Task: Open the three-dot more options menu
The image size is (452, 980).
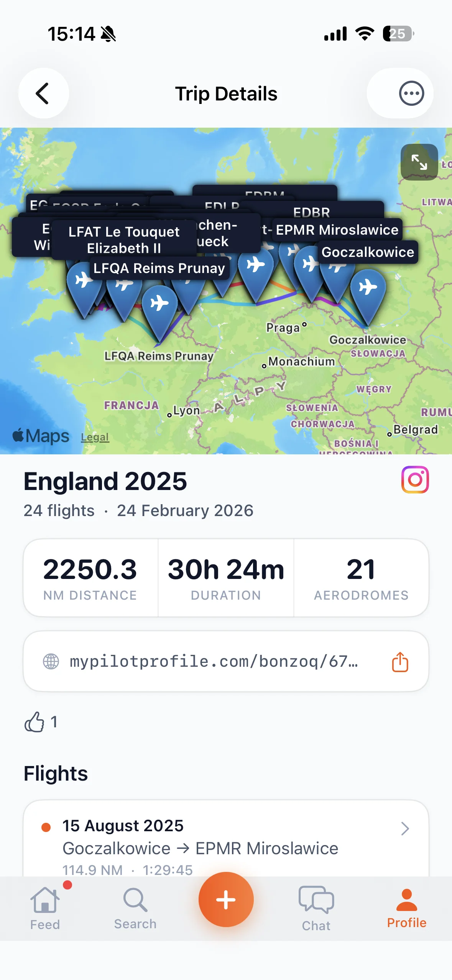Action: pyautogui.click(x=411, y=93)
